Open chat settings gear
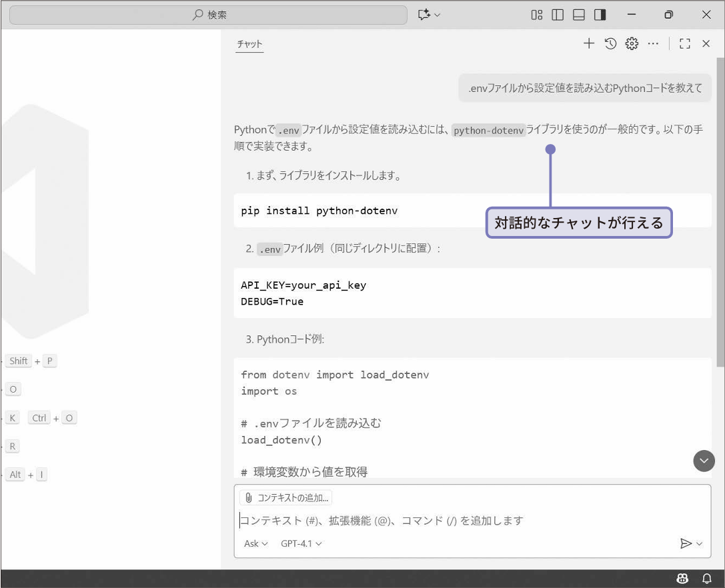725x588 pixels. pyautogui.click(x=632, y=43)
